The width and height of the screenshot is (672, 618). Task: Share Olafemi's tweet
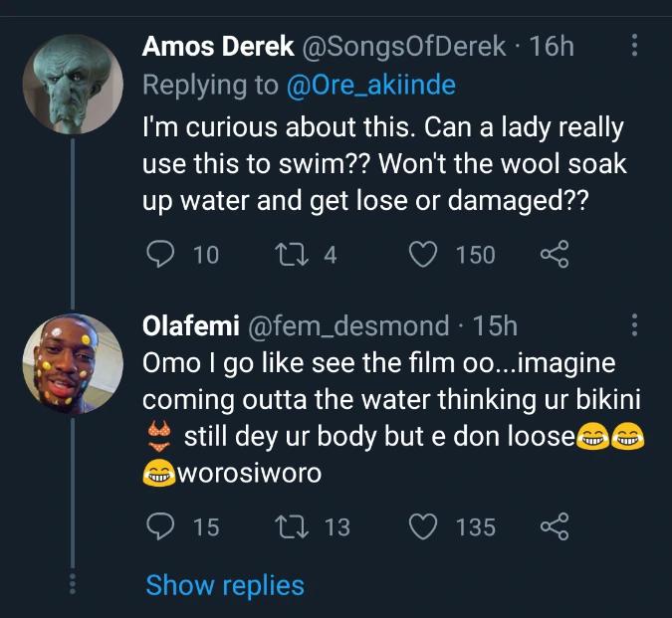[555, 526]
